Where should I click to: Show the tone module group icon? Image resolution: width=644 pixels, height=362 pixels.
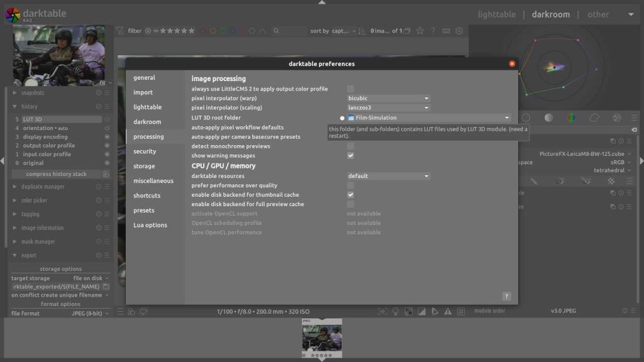(x=548, y=118)
